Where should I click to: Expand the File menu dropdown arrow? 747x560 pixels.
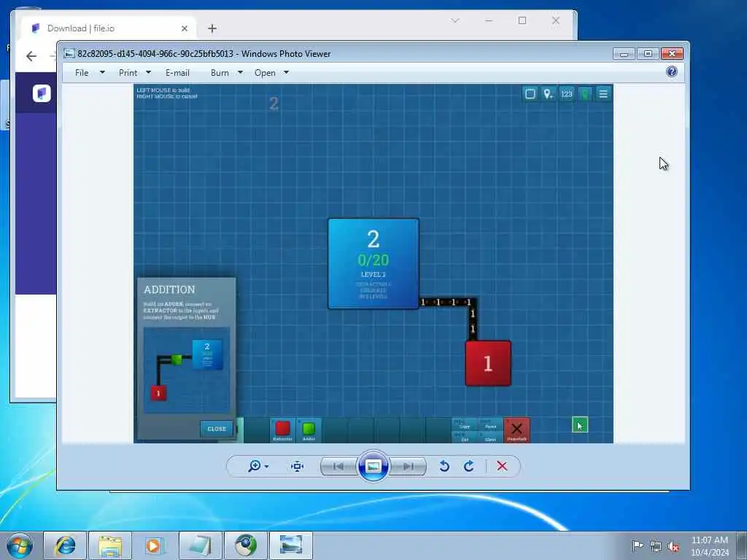(x=102, y=72)
